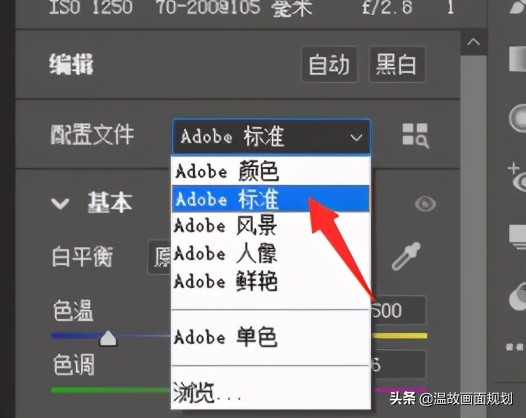Click the 白平衡 label
The width and height of the screenshot is (526, 418).
click(x=83, y=257)
